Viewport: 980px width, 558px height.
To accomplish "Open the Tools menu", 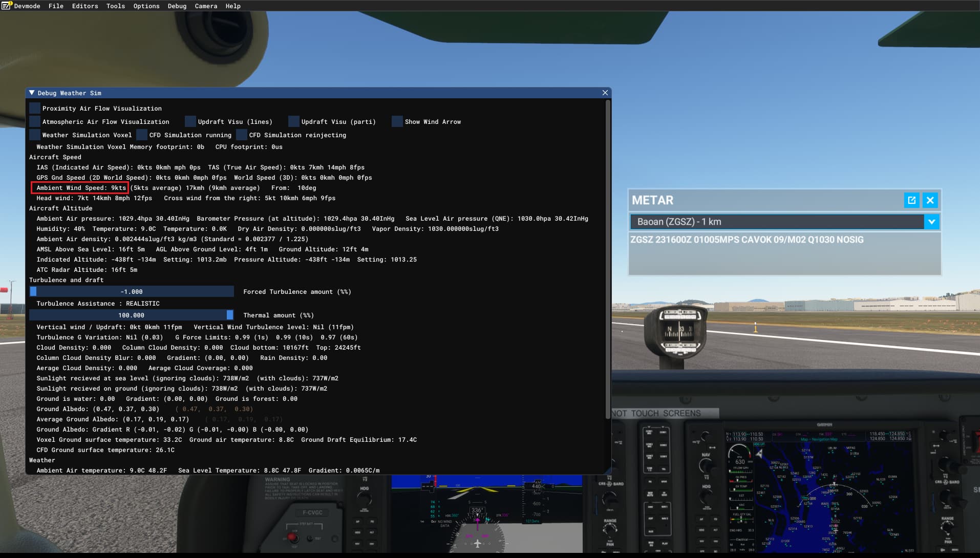I will click(x=115, y=6).
